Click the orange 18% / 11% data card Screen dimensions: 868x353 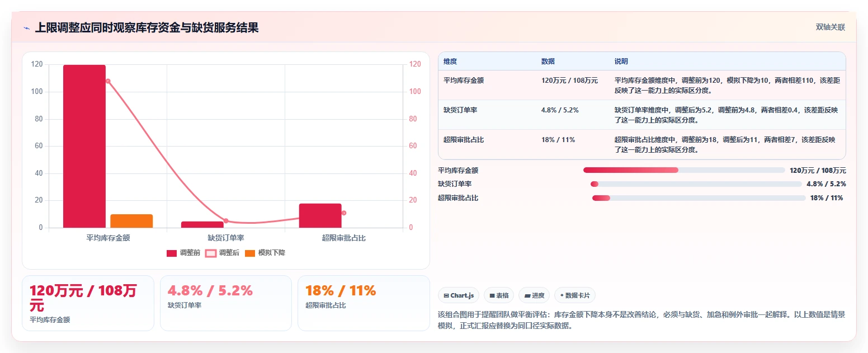point(364,303)
